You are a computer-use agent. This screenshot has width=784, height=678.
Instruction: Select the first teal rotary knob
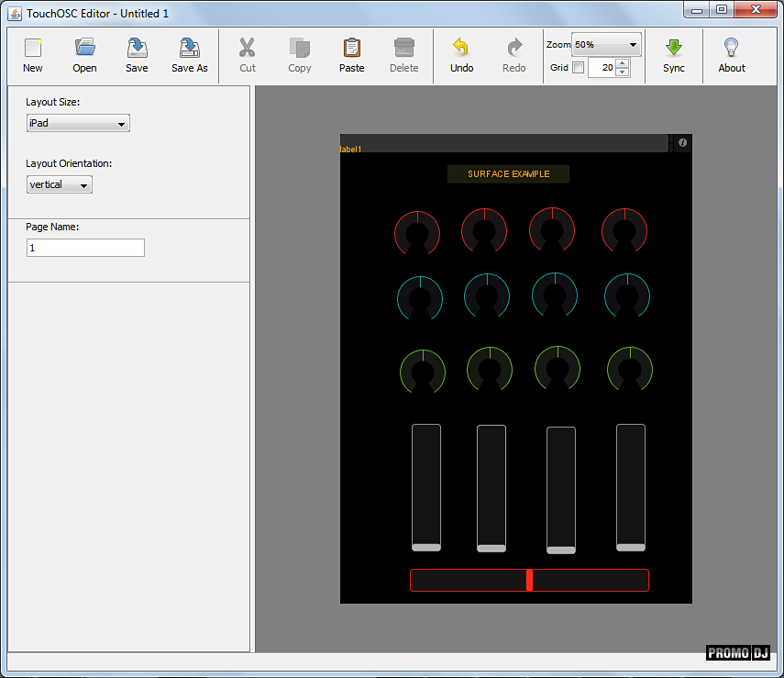(420, 298)
